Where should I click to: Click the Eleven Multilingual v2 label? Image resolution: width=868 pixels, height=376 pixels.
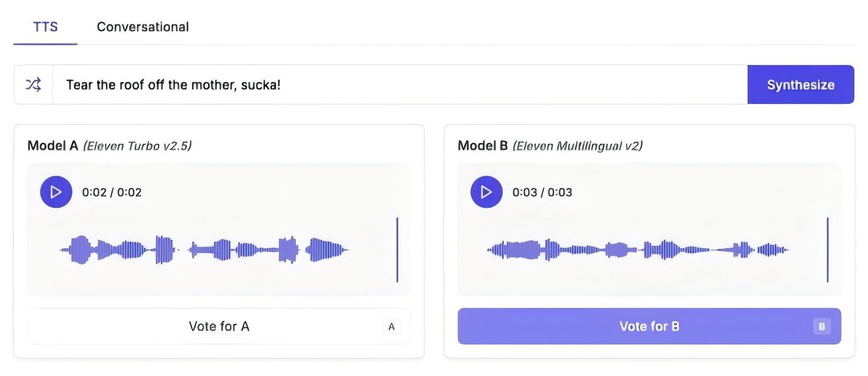tap(578, 146)
